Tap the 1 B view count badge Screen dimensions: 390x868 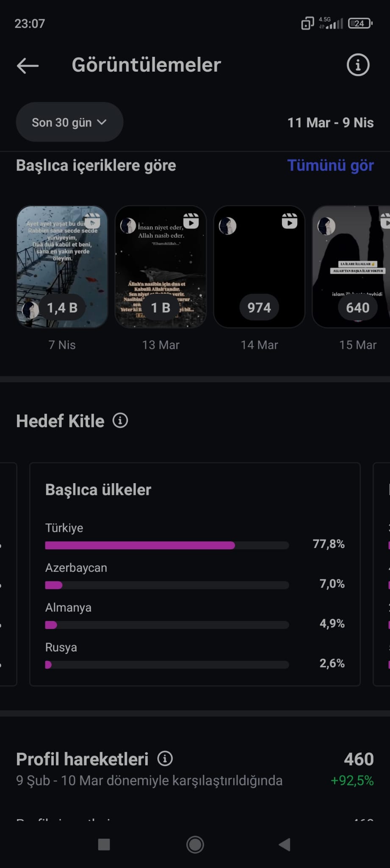[x=161, y=308]
